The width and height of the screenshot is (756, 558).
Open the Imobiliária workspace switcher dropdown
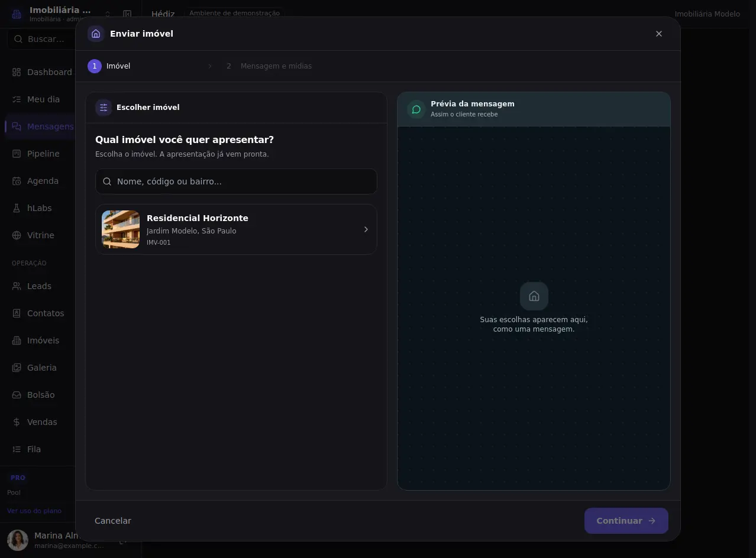click(108, 14)
